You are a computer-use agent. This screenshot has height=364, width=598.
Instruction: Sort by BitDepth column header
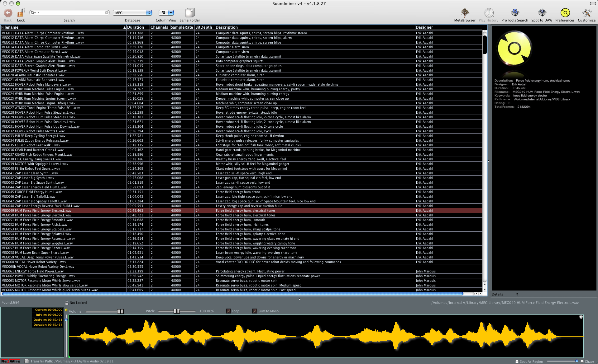[x=204, y=27]
